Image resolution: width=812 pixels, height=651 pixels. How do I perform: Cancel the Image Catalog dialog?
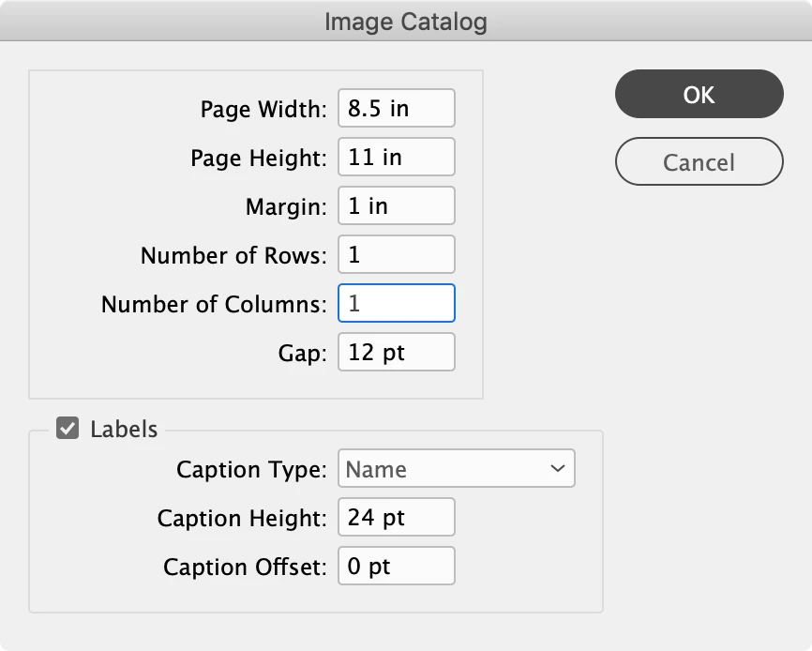click(x=699, y=162)
